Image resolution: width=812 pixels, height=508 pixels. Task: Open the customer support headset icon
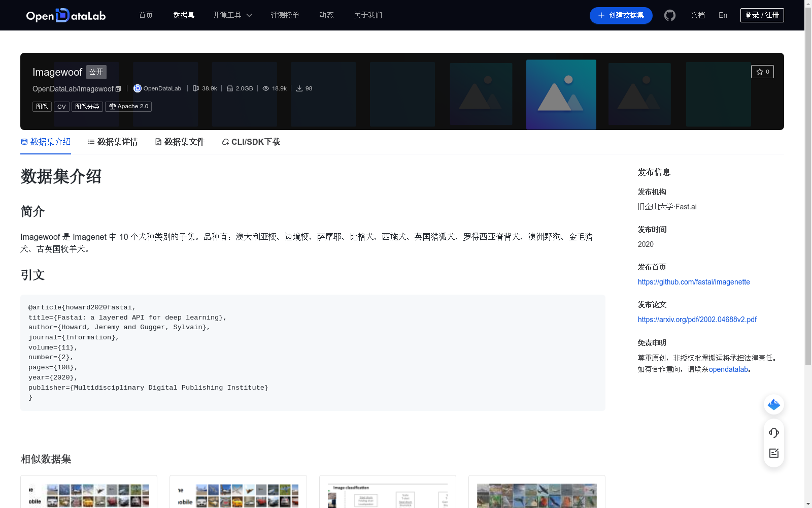tap(774, 432)
